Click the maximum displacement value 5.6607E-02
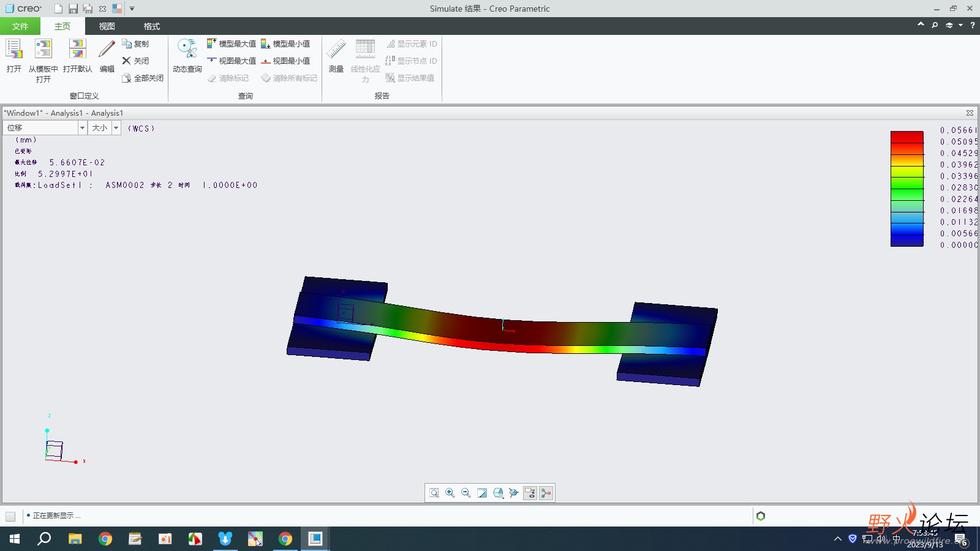This screenshot has width=980, height=551. 77,162
